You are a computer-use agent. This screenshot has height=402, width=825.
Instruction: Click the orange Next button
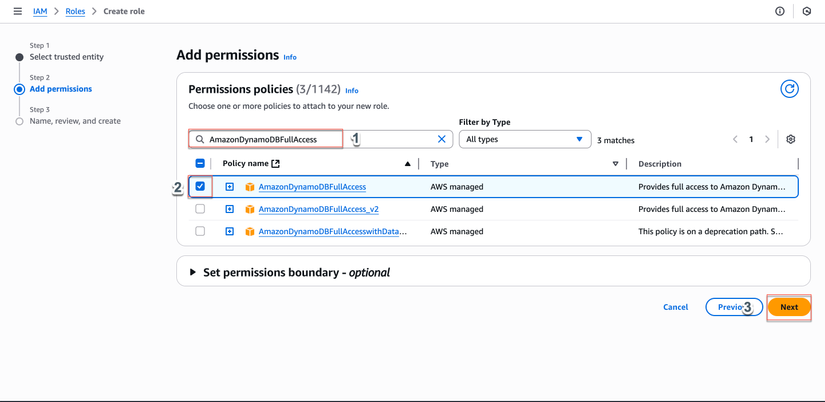coord(789,307)
